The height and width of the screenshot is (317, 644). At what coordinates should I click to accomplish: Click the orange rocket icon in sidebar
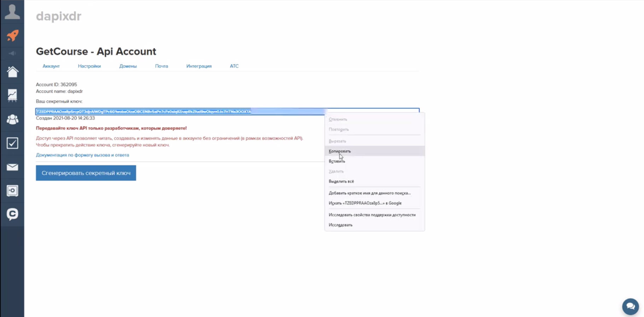[x=12, y=36]
